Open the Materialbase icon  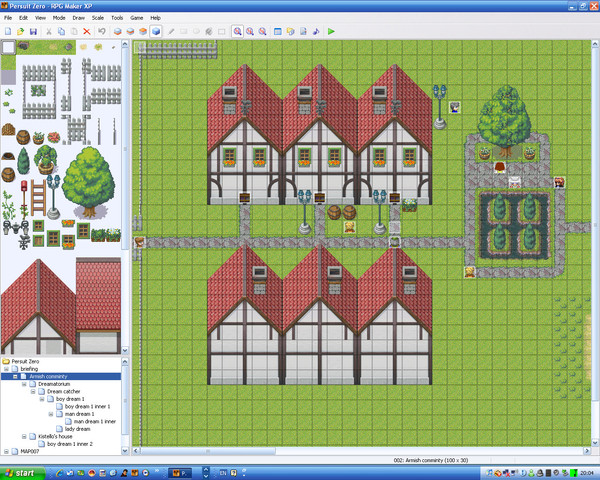pos(290,31)
